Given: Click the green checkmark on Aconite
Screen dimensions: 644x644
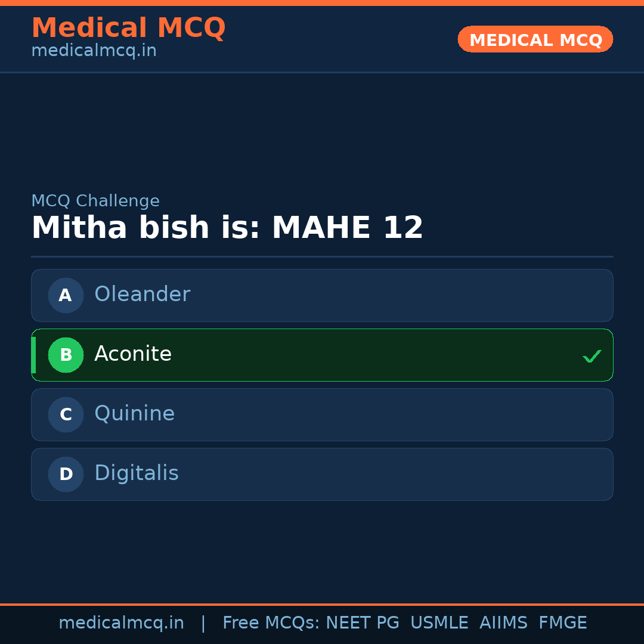Looking at the screenshot, I should pyautogui.click(x=592, y=356).
